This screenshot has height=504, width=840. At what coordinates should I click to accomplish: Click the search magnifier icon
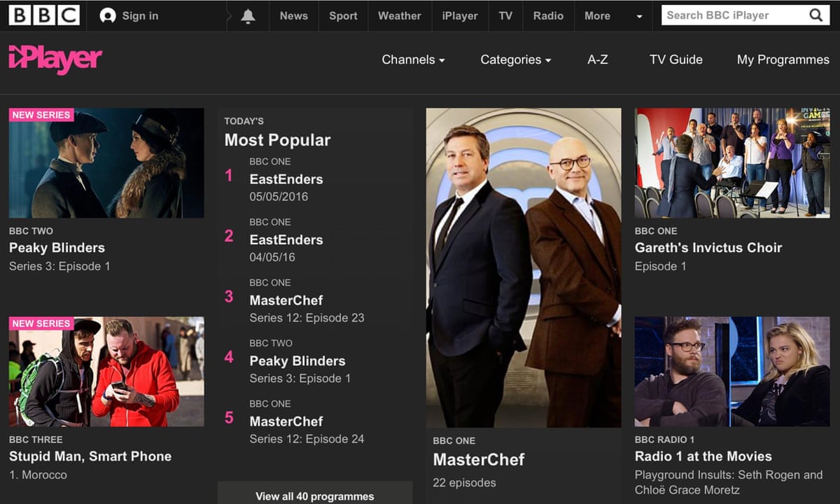pyautogui.click(x=816, y=15)
